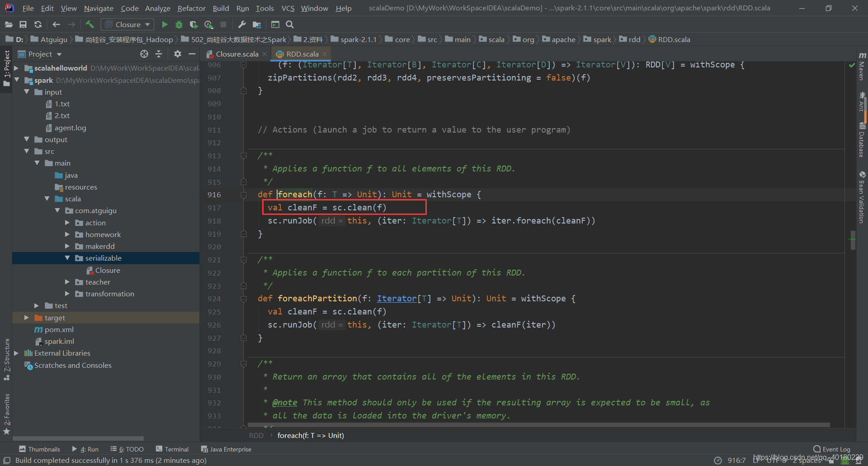Screen dimensions: 868x466
Task: Open the File menu
Action: 28,8
